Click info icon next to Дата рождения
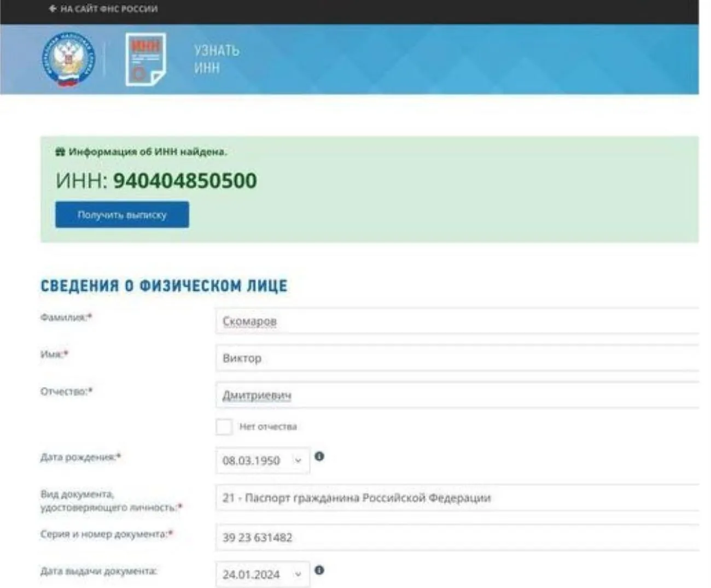The image size is (711, 588). click(319, 456)
